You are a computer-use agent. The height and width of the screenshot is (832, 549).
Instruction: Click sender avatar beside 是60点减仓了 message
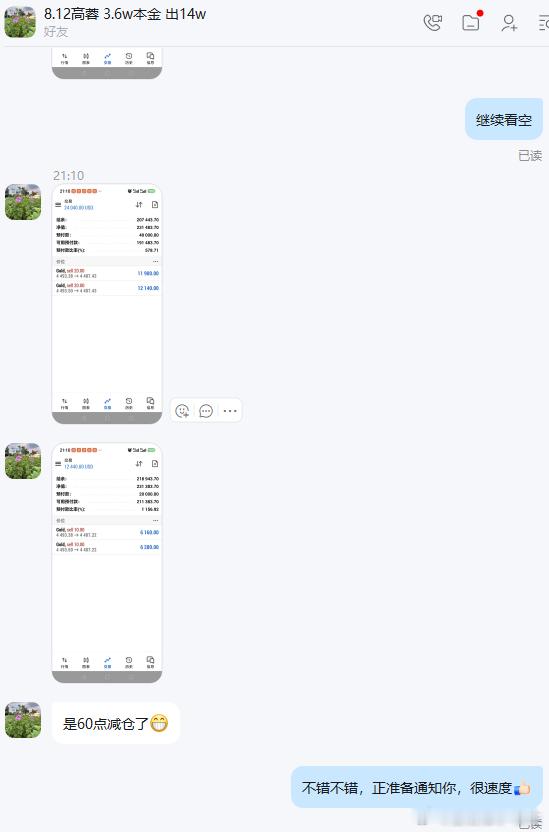23,720
